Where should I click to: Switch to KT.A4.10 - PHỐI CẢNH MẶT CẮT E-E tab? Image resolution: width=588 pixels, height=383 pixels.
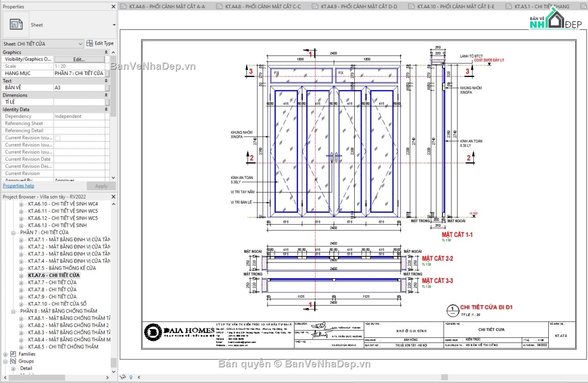coord(452,6)
